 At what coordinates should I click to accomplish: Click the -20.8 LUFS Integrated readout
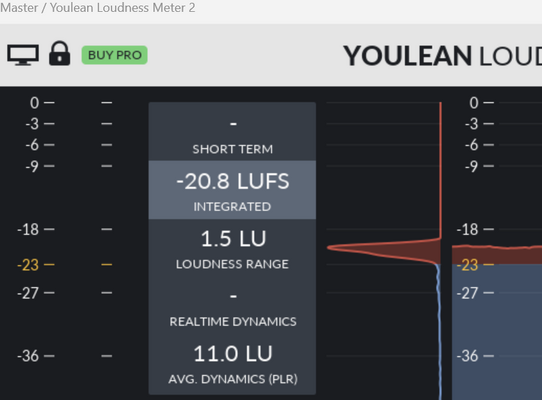[x=232, y=190]
